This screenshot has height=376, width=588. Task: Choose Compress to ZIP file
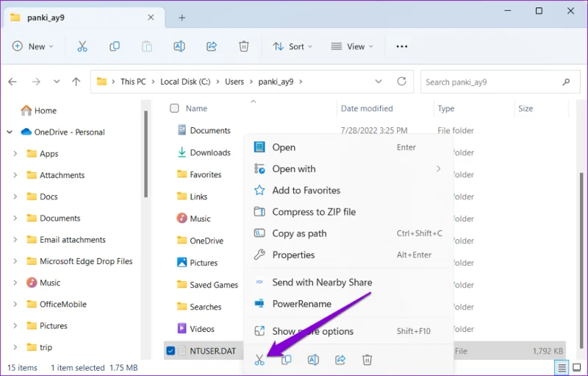pyautogui.click(x=348, y=212)
